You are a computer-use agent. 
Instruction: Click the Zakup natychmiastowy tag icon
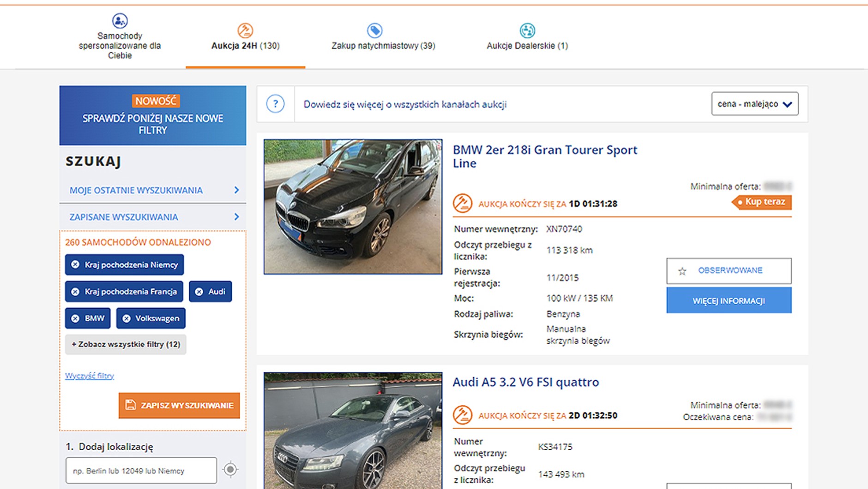pos(374,30)
